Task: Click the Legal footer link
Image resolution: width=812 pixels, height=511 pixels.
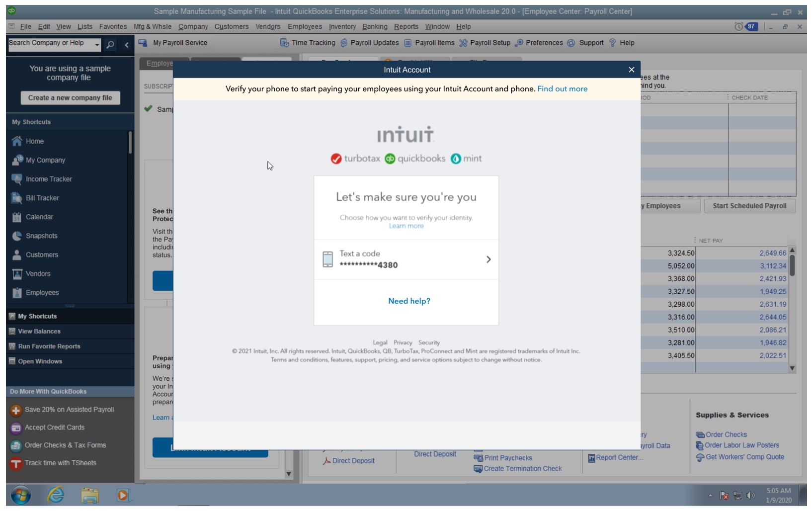Action: click(x=380, y=342)
